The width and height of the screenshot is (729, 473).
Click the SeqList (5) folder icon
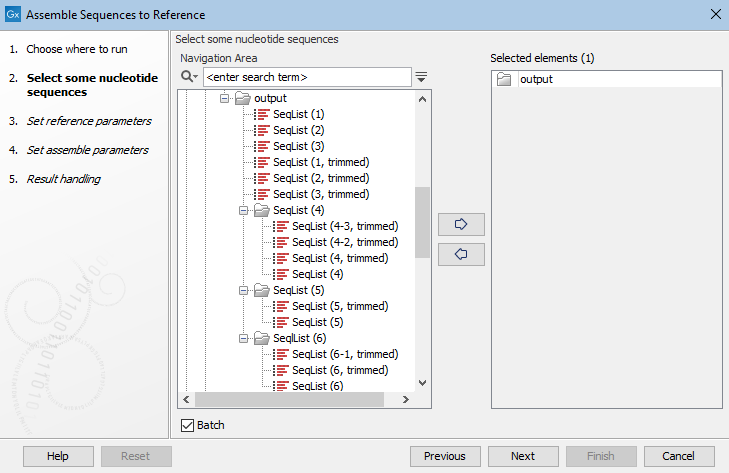pos(262,290)
